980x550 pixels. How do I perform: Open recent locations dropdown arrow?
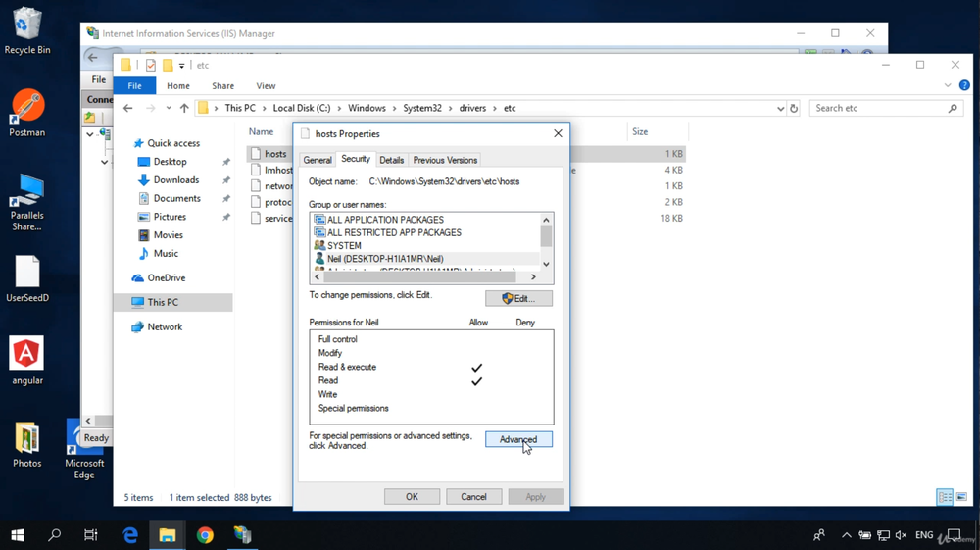(x=169, y=108)
